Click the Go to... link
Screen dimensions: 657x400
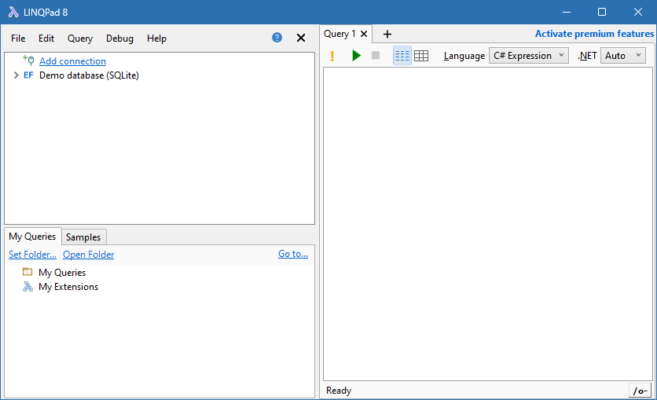[293, 254]
